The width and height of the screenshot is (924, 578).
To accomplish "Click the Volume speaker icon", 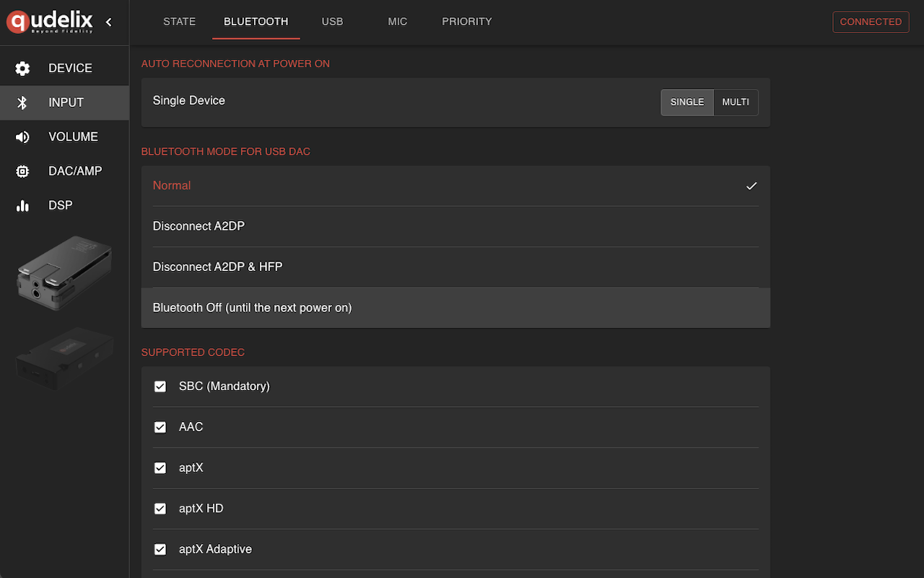I will (22, 137).
